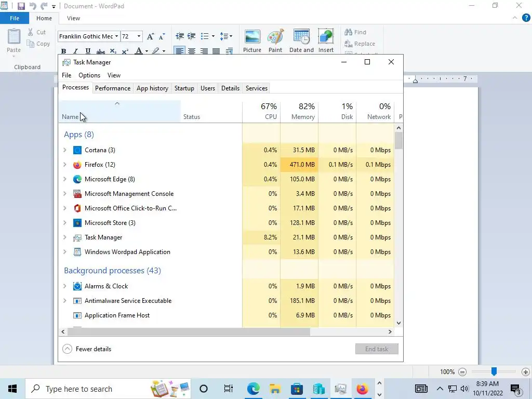Click the volume speaker tray icon
This screenshot has height=399, width=532.
click(464, 389)
